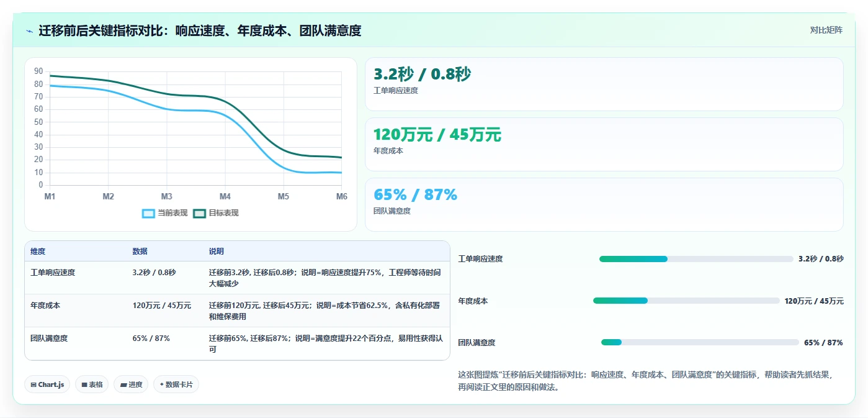Click the 3.2秒 / 0.8秒 progress value text
Screen dimensions: 868x418
click(x=821, y=259)
